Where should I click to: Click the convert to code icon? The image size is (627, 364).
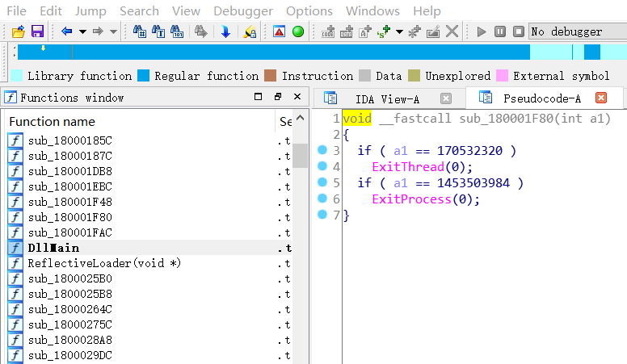(328, 31)
